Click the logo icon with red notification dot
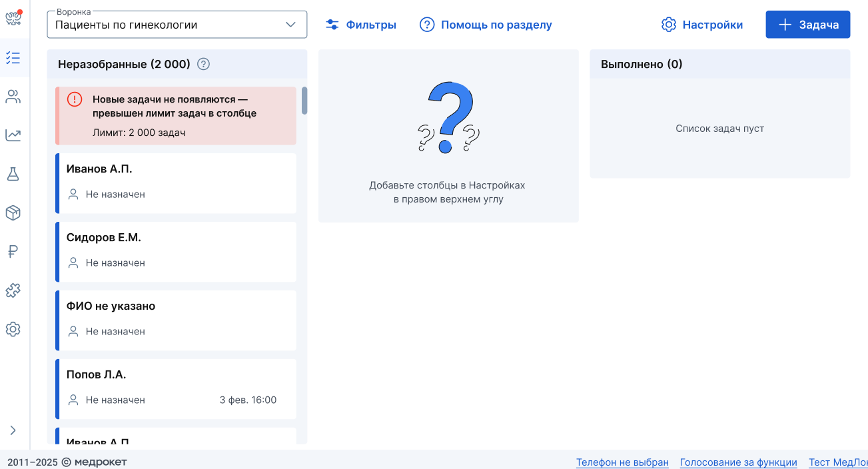Viewport: 868px width, 469px height. (x=13, y=19)
